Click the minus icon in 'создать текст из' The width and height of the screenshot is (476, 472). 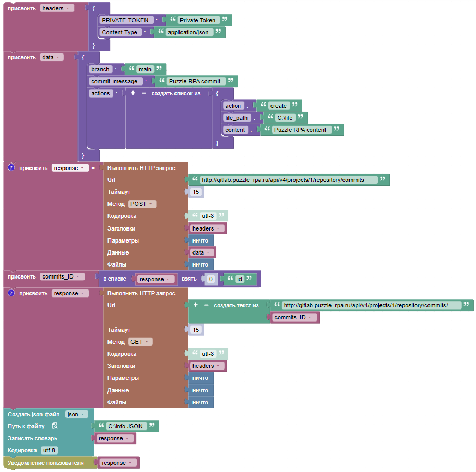207,305
